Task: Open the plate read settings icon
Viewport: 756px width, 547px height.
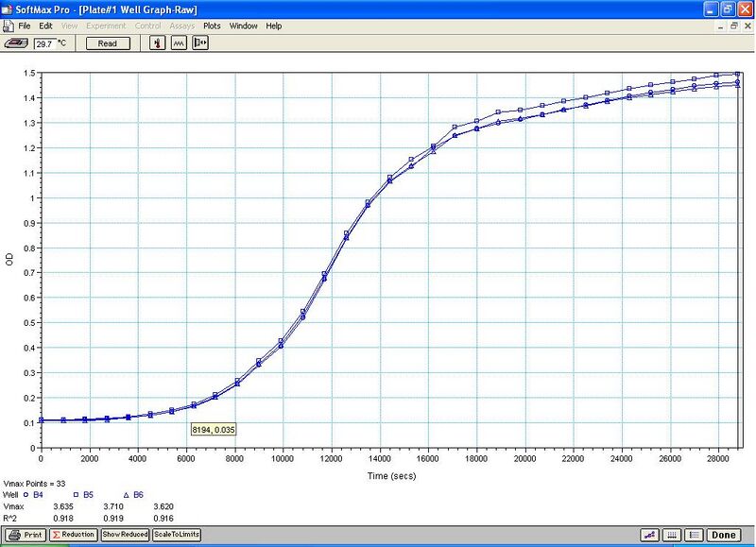Action: [199, 43]
